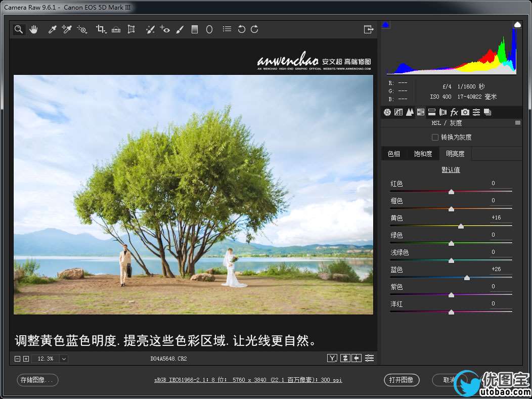Rotate image 90° counterclockwise

point(241,29)
